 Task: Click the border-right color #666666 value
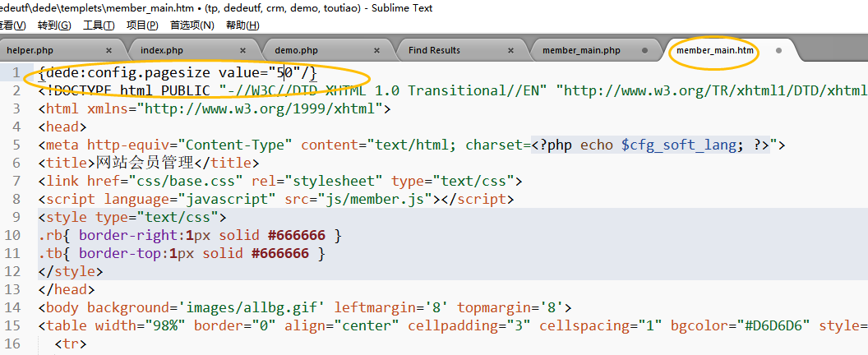296,235
